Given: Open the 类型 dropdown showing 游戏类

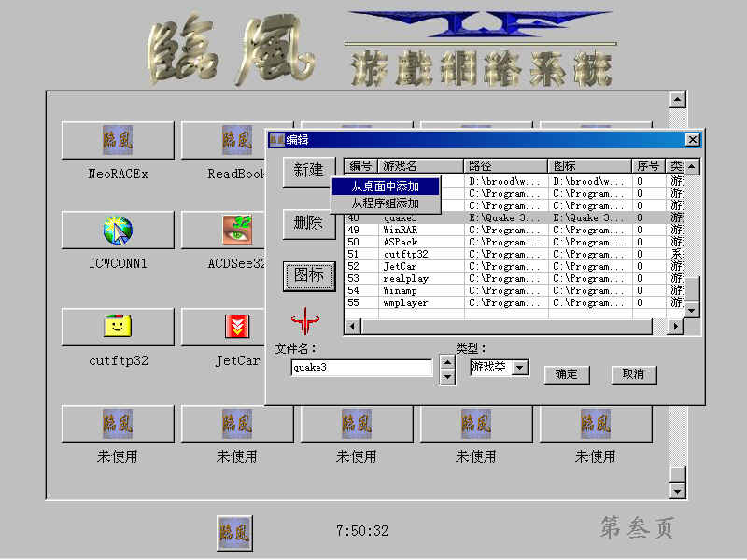Looking at the screenshot, I should point(520,368).
